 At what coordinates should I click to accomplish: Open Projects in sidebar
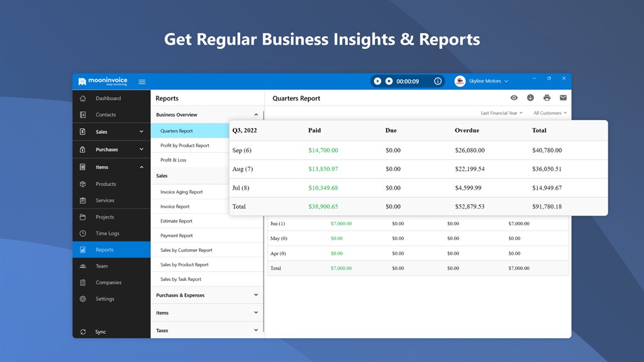[x=111, y=217]
